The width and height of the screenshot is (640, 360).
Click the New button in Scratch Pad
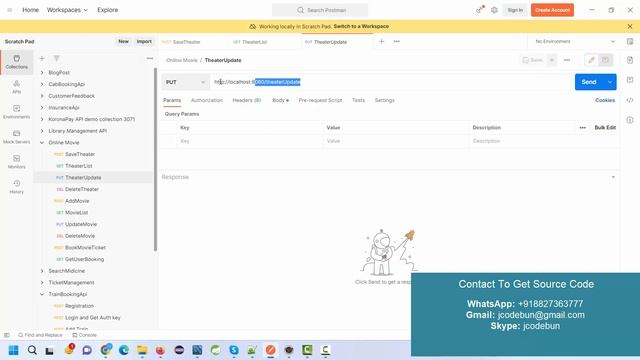[123, 41]
